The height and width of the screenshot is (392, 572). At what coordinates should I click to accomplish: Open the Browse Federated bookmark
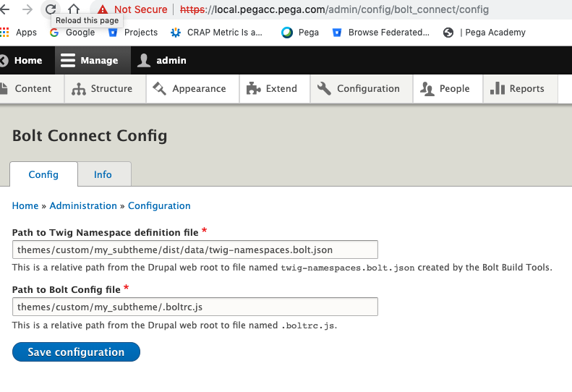[381, 33]
